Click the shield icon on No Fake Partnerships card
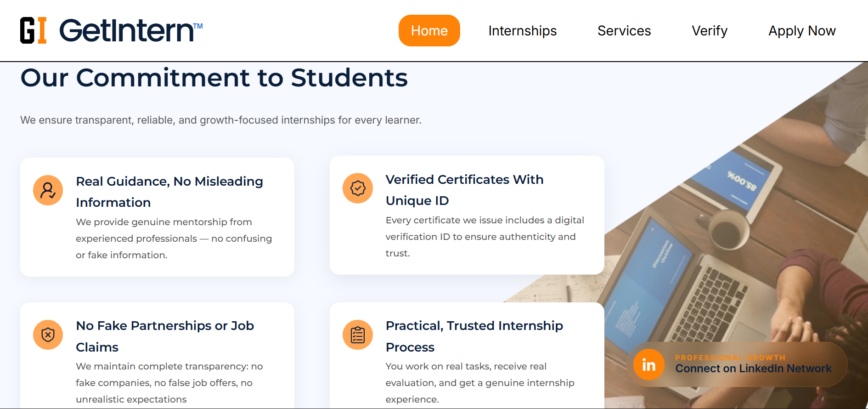 pyautogui.click(x=48, y=335)
